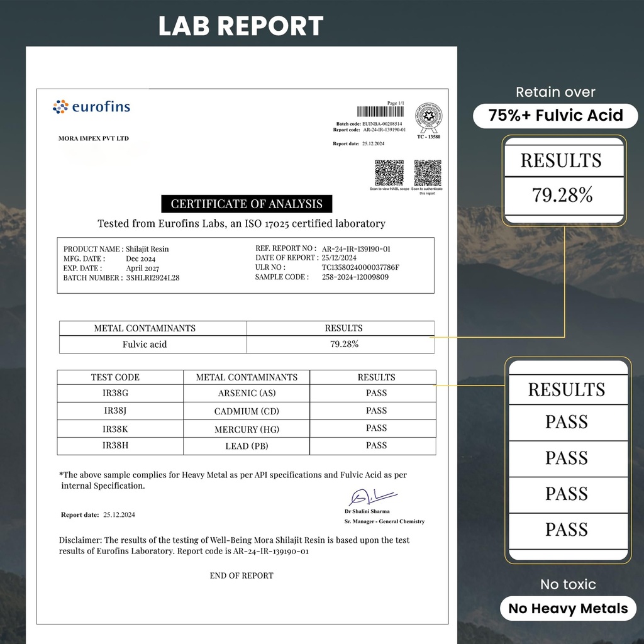Click the Fulvic acid 79.28% table result

pos(344,345)
